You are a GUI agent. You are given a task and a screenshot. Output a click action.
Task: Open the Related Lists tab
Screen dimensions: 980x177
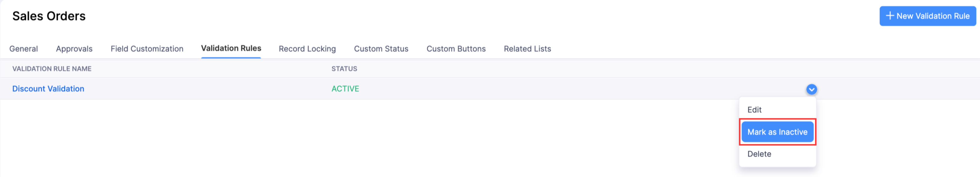pyautogui.click(x=527, y=49)
